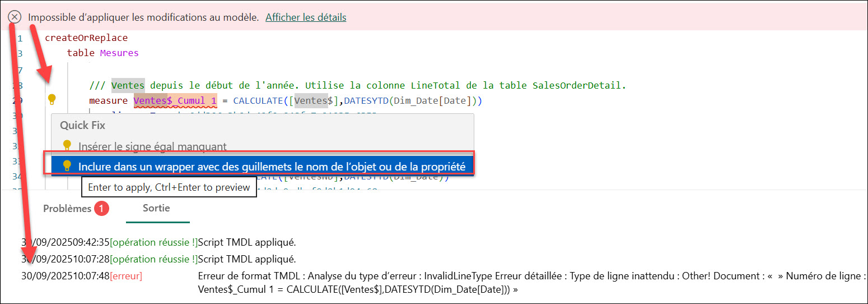Click the red [erreur] status label
The width and height of the screenshot is (868, 304).
tap(126, 276)
